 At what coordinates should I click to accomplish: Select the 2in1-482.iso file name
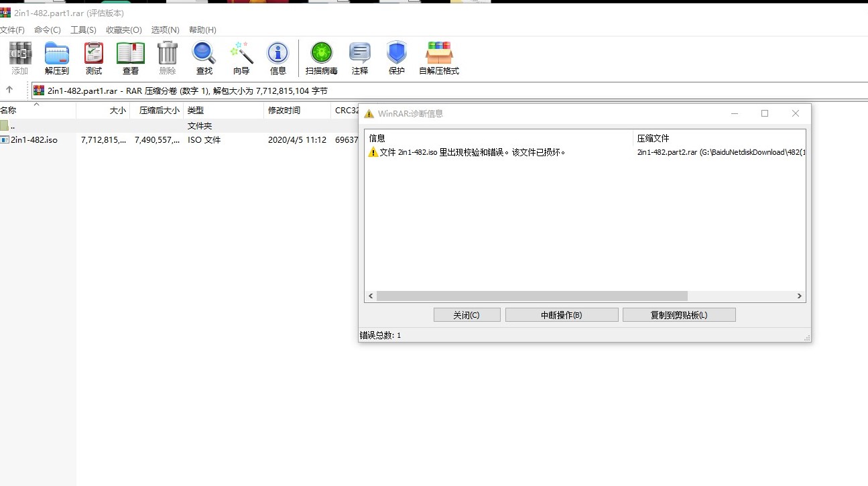coord(34,140)
